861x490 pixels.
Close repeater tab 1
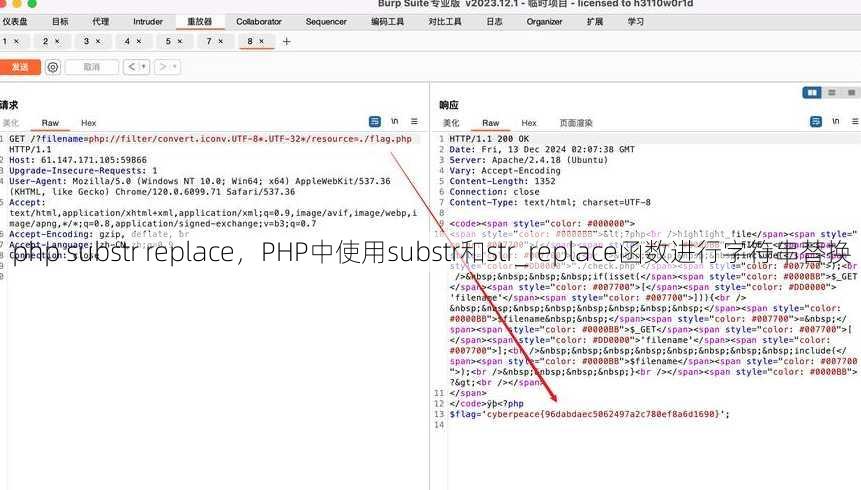(16, 41)
